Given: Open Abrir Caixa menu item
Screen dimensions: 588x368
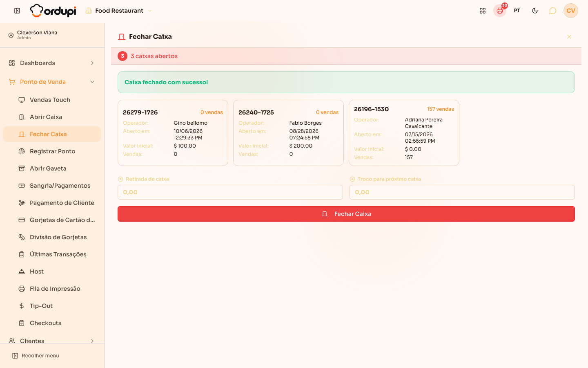Looking at the screenshot, I should click(x=52, y=117).
